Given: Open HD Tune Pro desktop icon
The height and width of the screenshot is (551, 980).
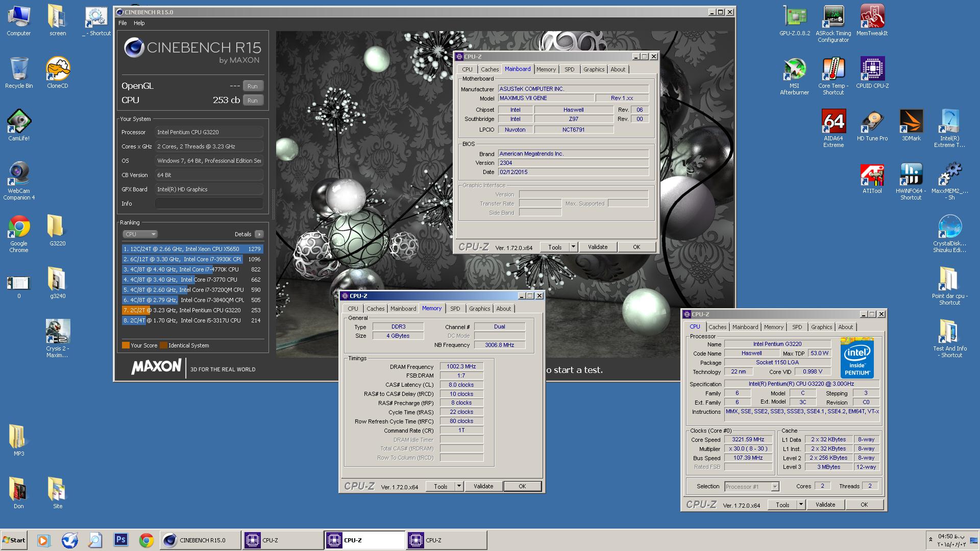Looking at the screenshot, I should pyautogui.click(x=872, y=126).
